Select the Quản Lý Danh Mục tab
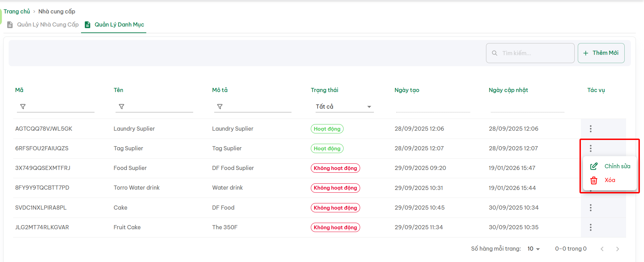 pos(114,24)
